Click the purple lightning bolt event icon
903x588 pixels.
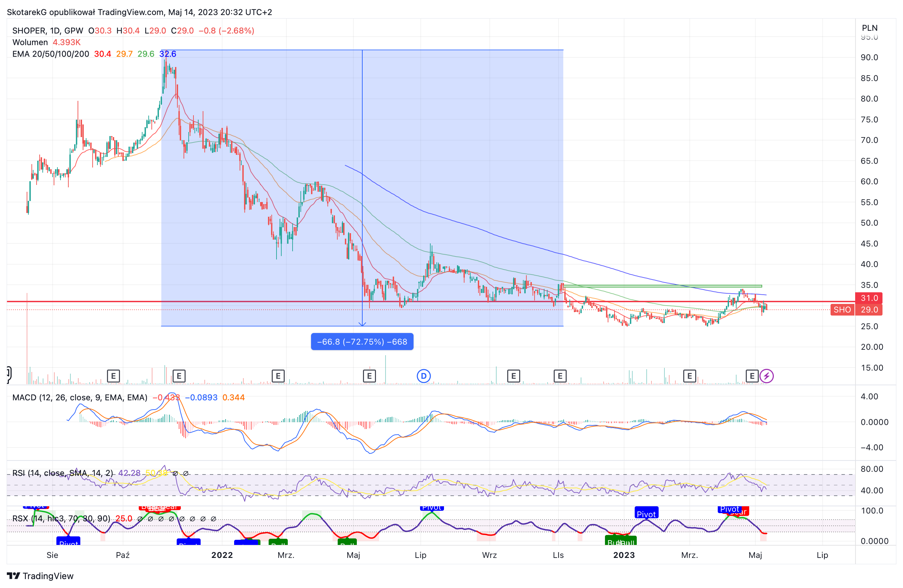766,376
